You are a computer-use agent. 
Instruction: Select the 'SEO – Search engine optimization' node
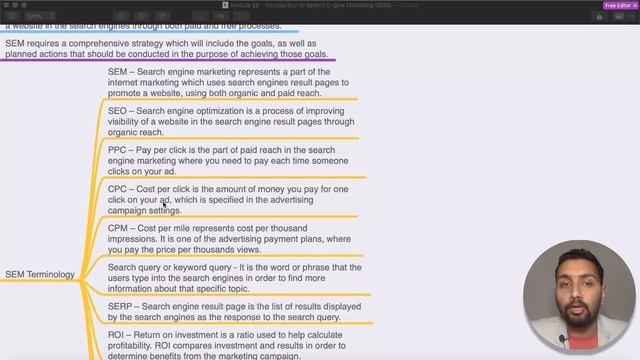(x=231, y=122)
